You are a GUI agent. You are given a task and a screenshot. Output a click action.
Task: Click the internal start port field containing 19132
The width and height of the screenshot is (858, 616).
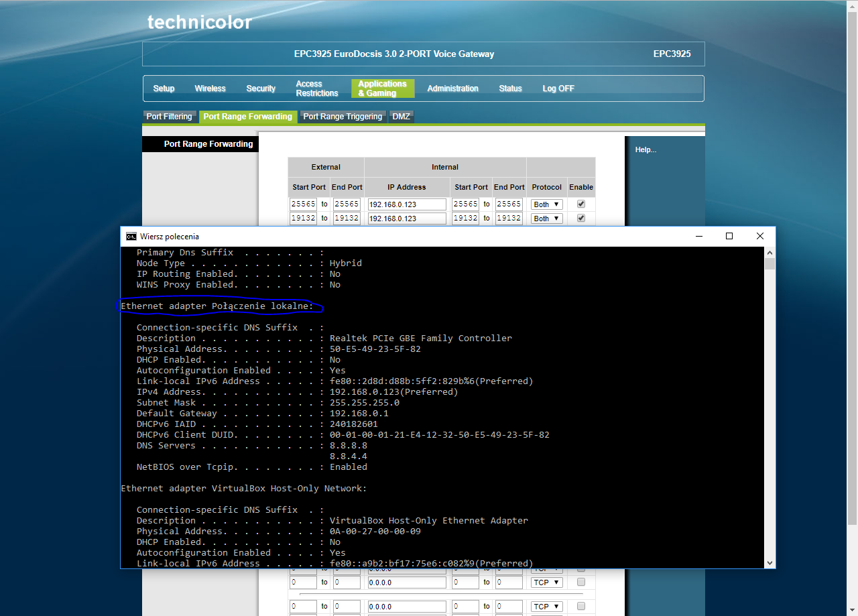click(465, 218)
